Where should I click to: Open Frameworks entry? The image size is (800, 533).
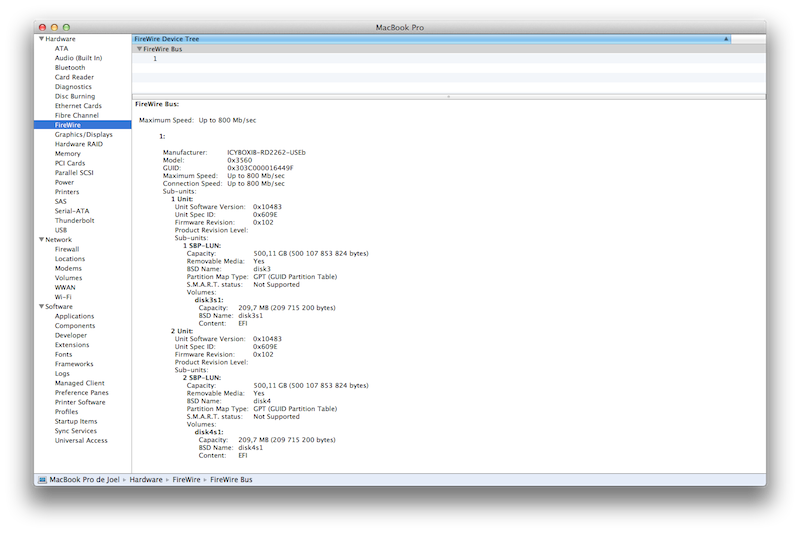click(74, 364)
